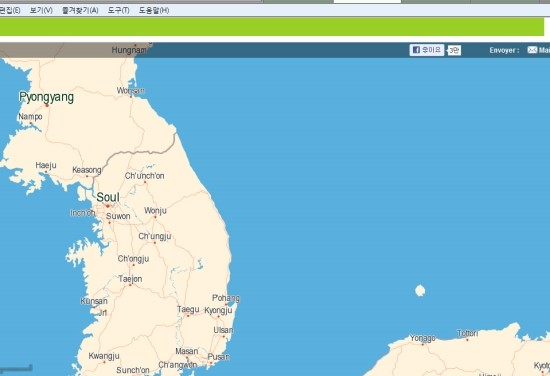This screenshot has width=550, height=376.
Task: Open the 보기(V) menu
Action: coord(41,10)
